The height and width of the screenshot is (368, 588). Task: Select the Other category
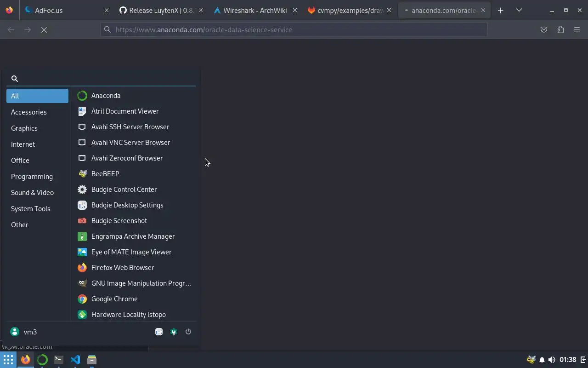click(x=37, y=225)
